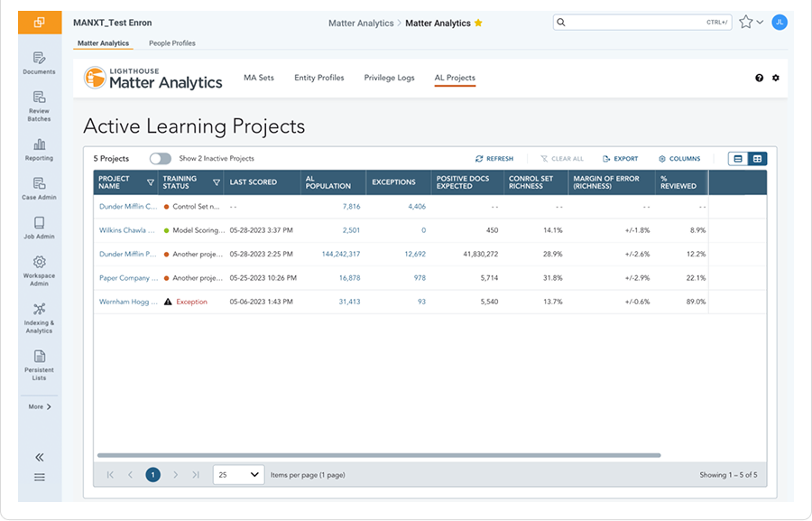Open Wernham Hogg project link

(x=128, y=302)
